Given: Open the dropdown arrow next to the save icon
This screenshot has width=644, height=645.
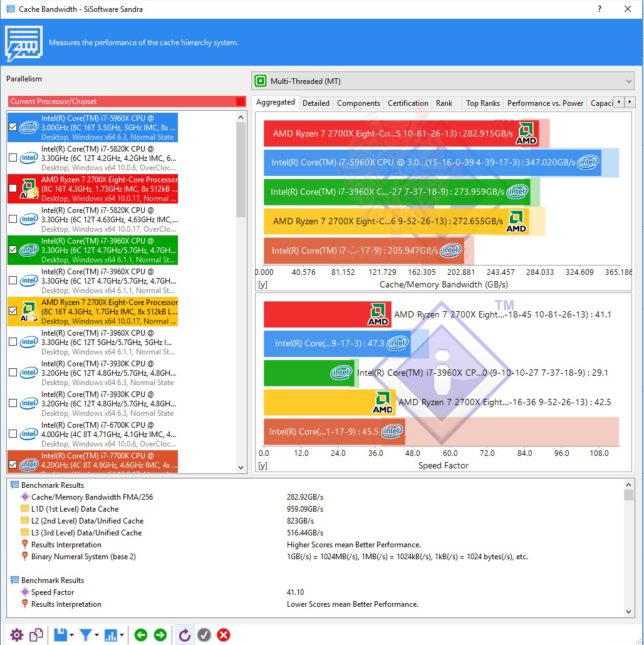Looking at the screenshot, I should click(x=72, y=635).
